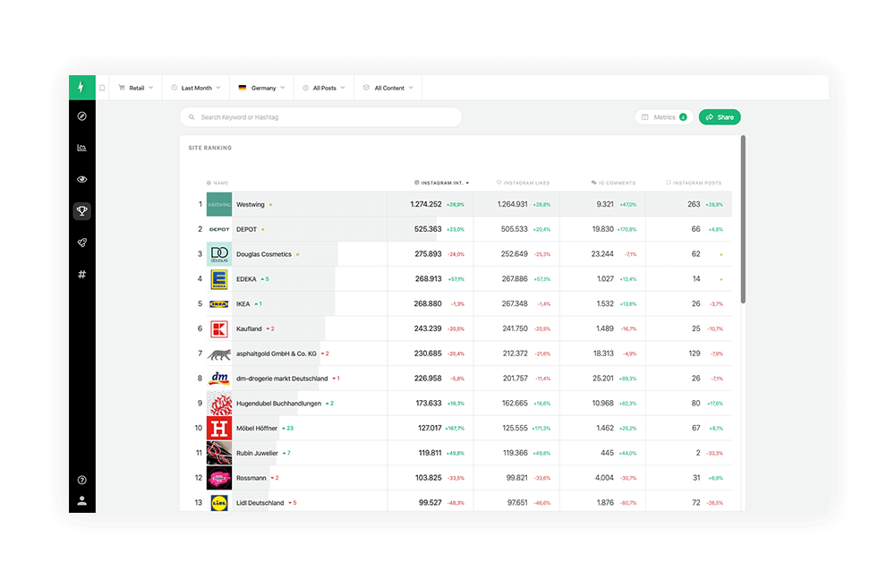Click the help question mark icon

(x=81, y=481)
